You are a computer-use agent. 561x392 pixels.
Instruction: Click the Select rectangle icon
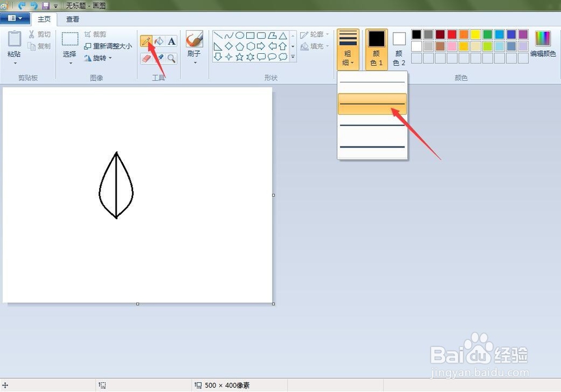[70, 39]
